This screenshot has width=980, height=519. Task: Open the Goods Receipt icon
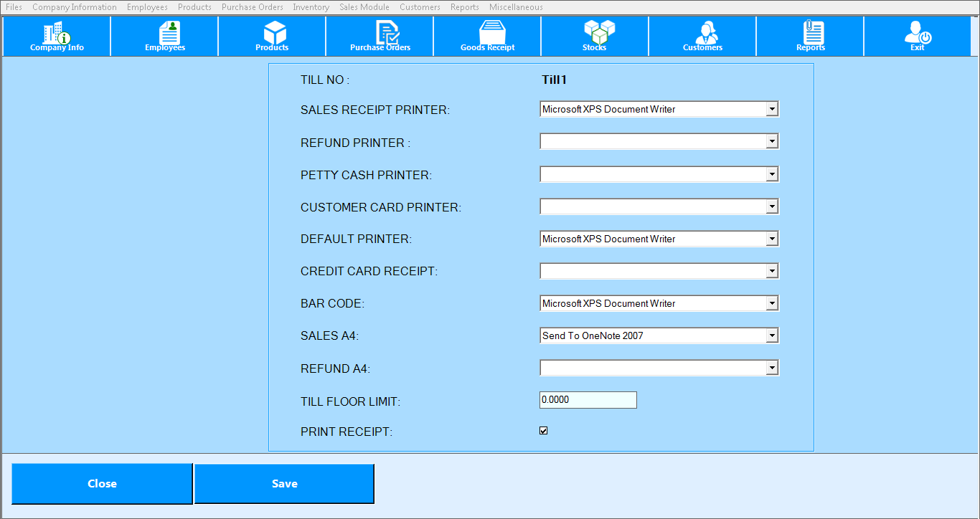tap(488, 36)
